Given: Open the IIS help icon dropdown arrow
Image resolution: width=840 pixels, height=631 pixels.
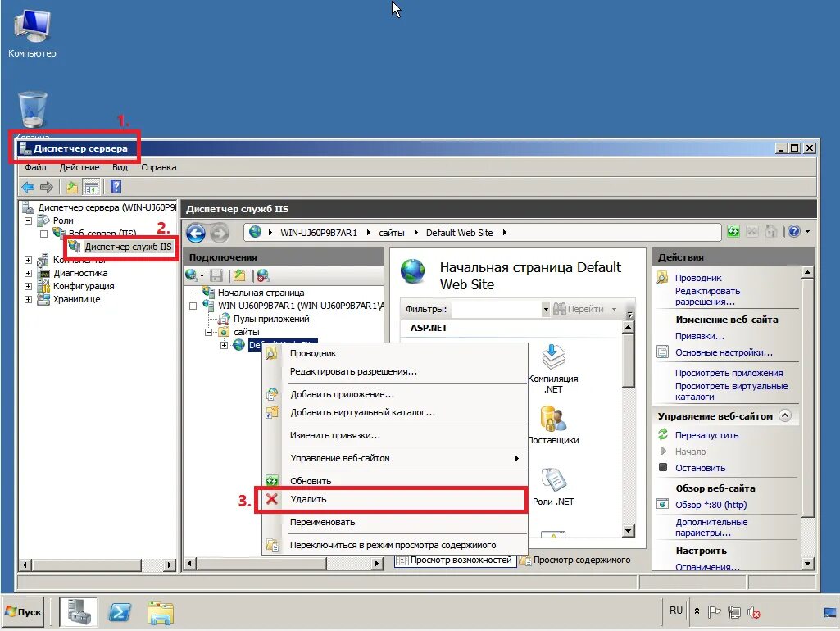Looking at the screenshot, I should click(x=807, y=231).
